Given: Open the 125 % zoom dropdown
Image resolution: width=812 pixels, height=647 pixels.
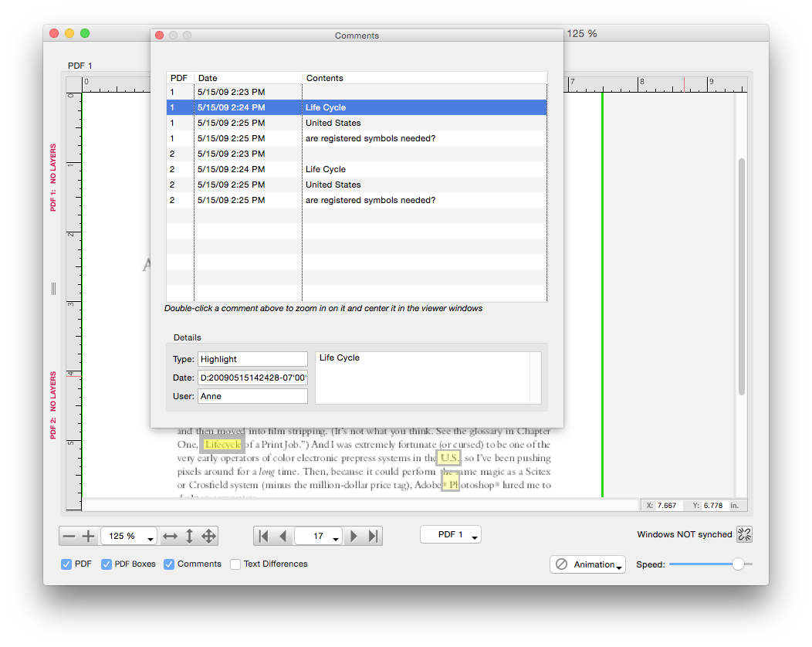Looking at the screenshot, I should tap(128, 537).
